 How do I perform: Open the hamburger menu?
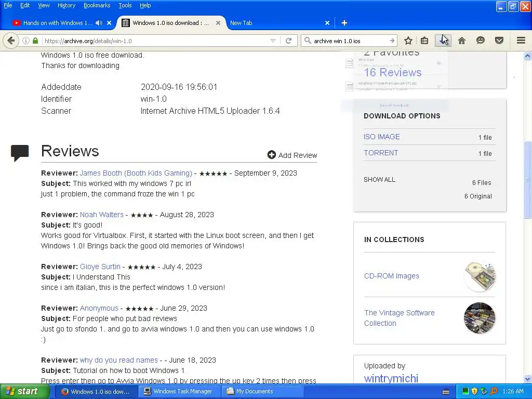point(521,41)
